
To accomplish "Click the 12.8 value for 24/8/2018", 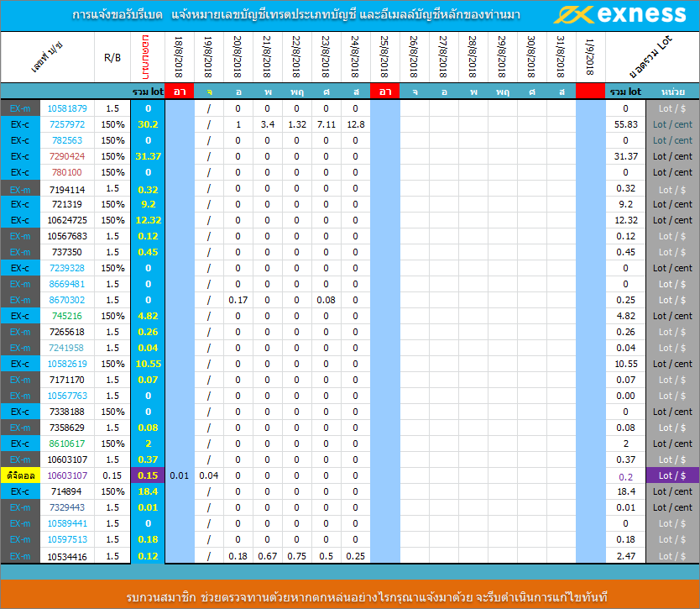I will [x=356, y=124].
